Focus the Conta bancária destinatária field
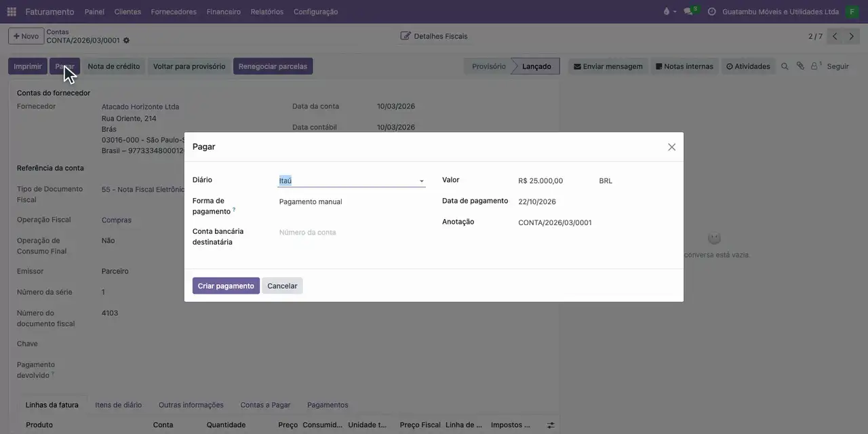The width and height of the screenshot is (868, 434). (x=351, y=233)
